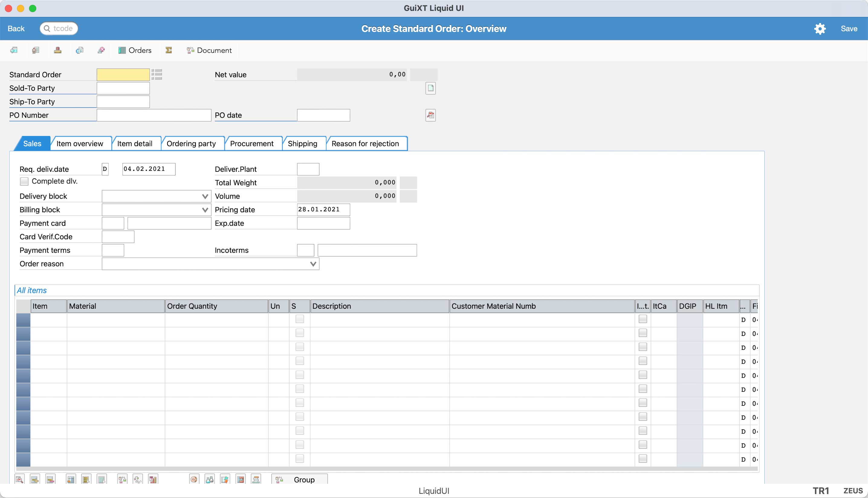This screenshot has width=868, height=498.
Task: Click the PDF icon next to PO date
Action: tap(430, 115)
